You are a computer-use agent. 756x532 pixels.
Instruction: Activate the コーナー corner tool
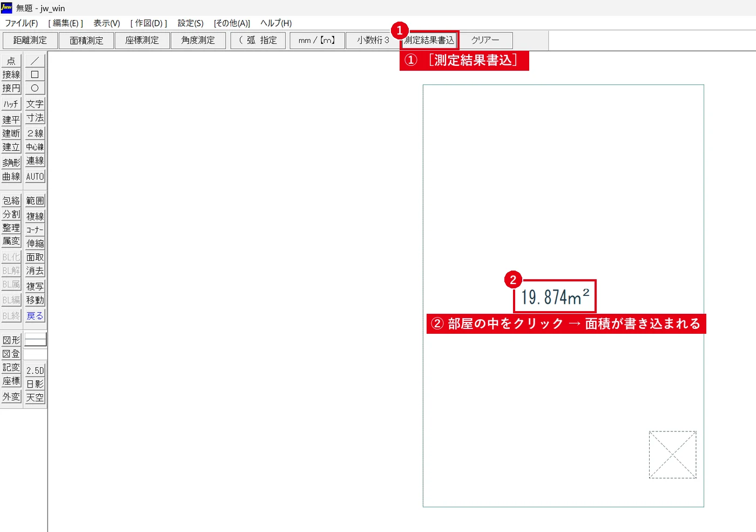tap(35, 230)
